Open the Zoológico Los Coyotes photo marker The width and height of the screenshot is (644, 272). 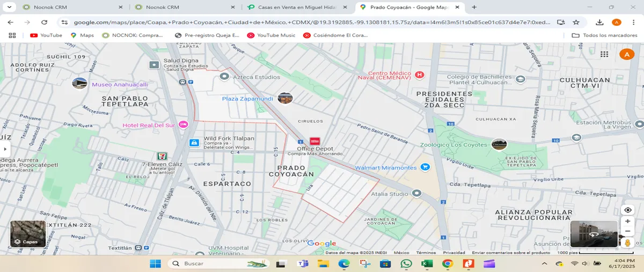[499, 144]
